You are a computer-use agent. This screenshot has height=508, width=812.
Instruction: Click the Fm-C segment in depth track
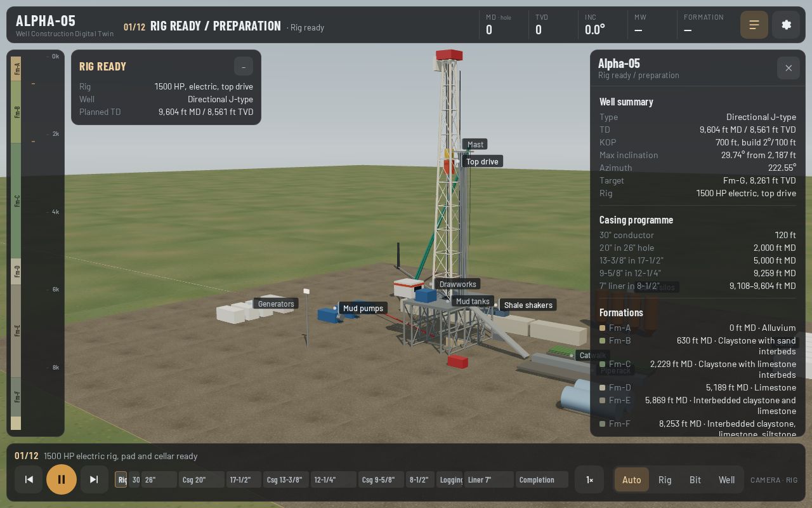click(16, 201)
